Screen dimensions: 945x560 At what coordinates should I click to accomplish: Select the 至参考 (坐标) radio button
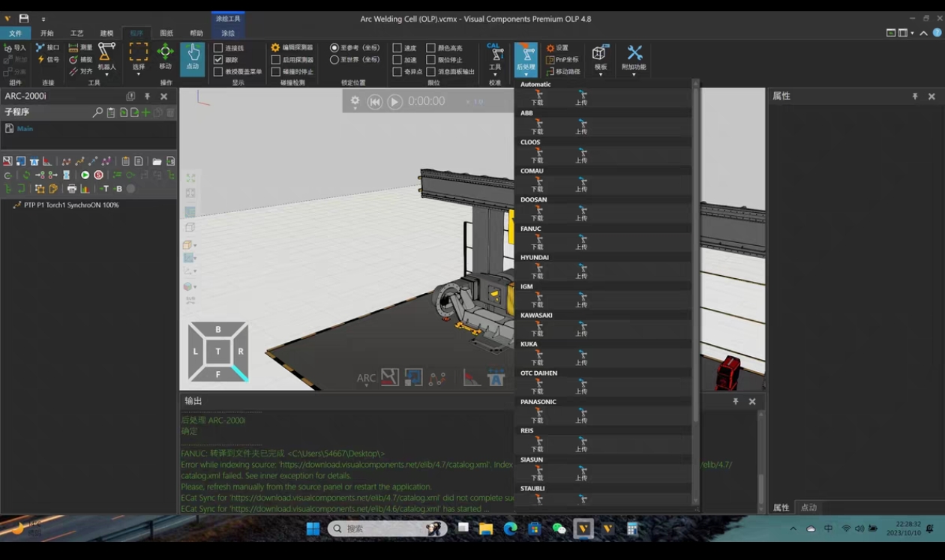(x=334, y=48)
